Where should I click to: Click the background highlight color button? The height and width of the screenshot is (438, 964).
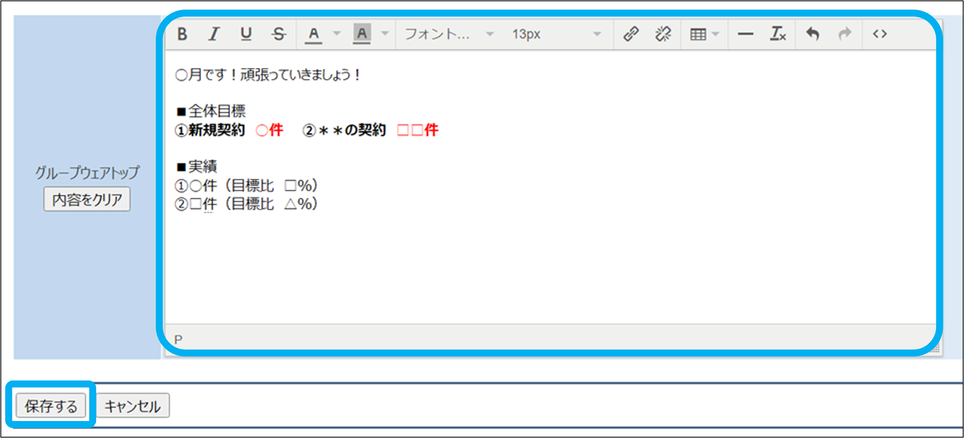[362, 34]
